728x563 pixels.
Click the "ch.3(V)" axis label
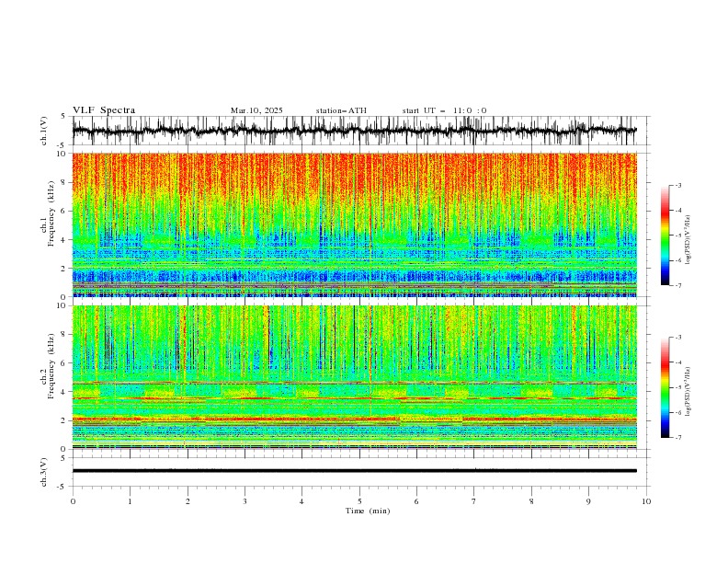pyautogui.click(x=44, y=472)
